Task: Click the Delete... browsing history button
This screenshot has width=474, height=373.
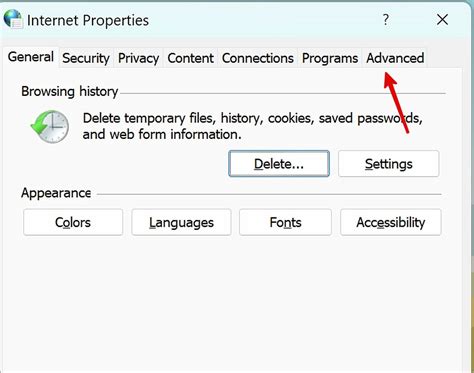Action: (x=279, y=164)
